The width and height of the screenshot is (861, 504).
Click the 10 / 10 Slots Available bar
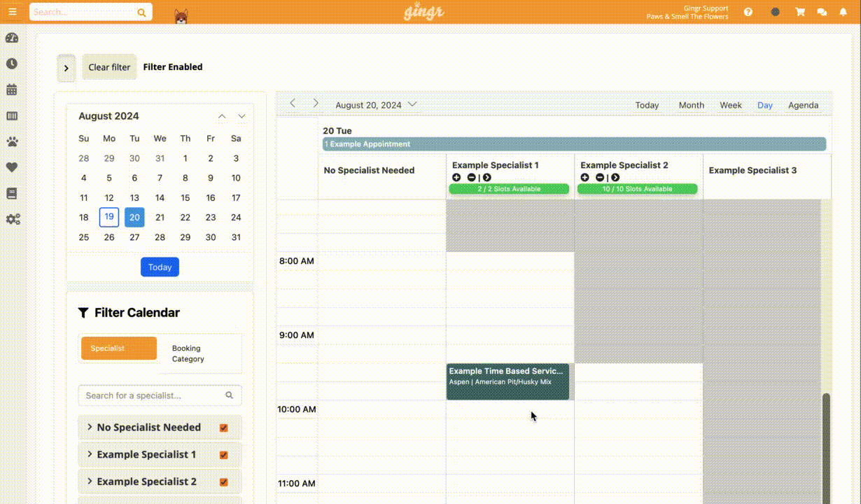(638, 189)
